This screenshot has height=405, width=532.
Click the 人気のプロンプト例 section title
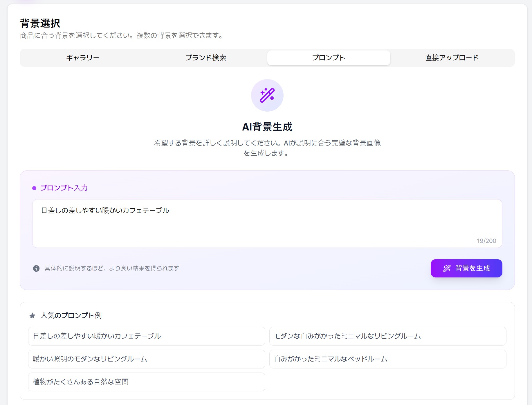pyautogui.click(x=71, y=315)
